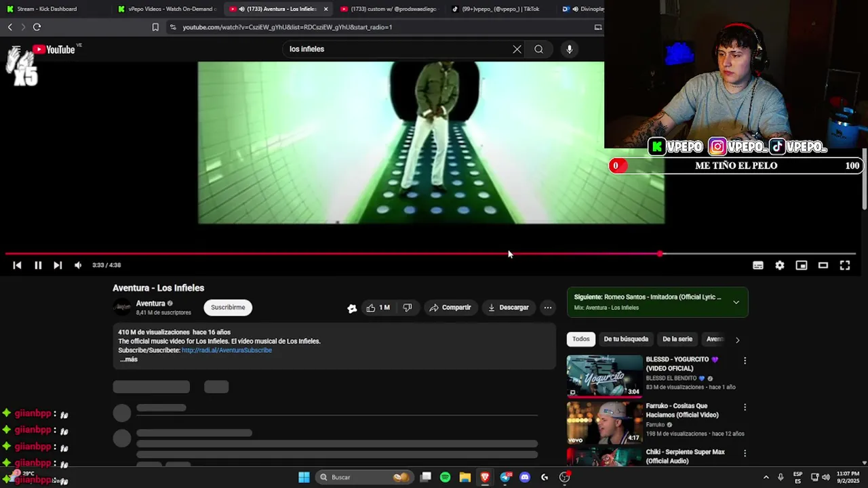
Task: Open Discord from the taskbar
Action: click(525, 477)
